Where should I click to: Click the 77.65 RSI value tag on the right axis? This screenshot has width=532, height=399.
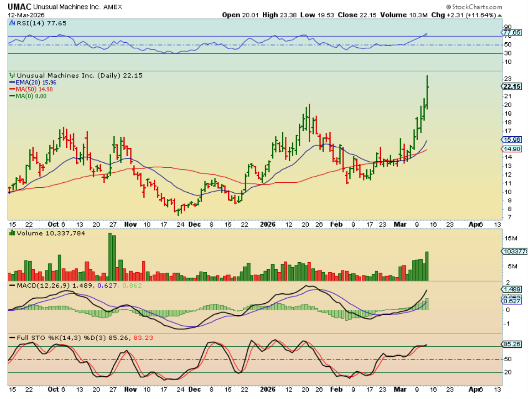[x=512, y=32]
